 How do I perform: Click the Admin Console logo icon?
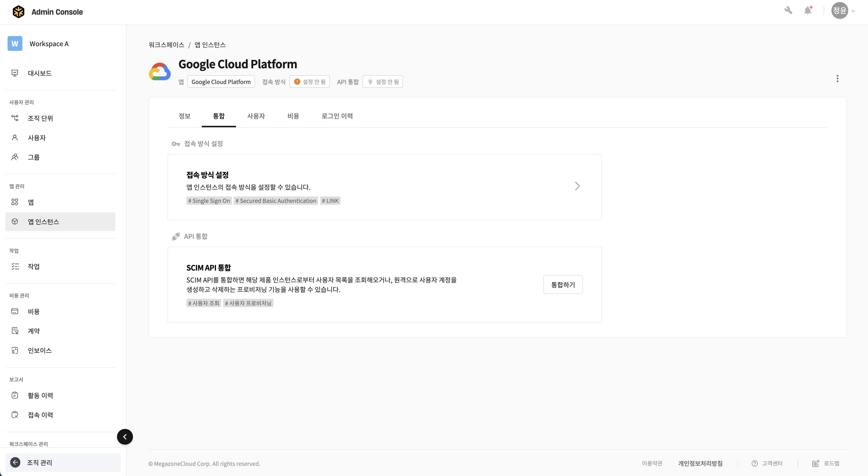[19, 12]
